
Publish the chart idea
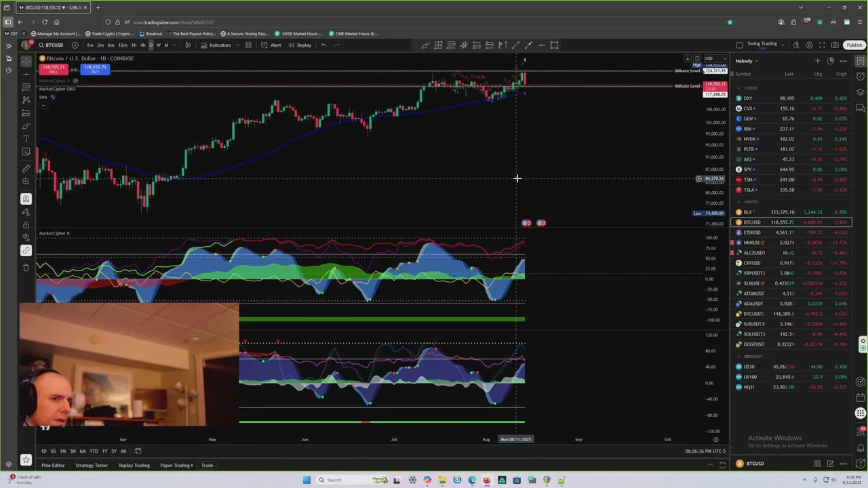(x=854, y=45)
